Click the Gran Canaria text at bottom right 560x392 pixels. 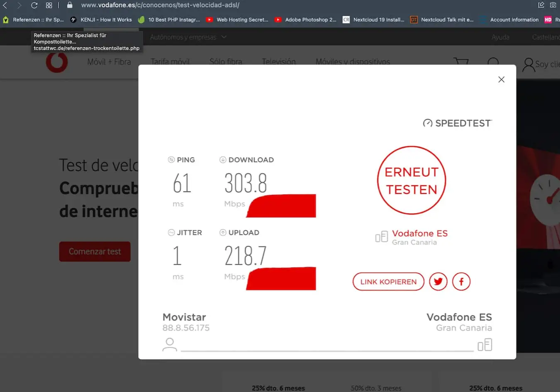(464, 328)
